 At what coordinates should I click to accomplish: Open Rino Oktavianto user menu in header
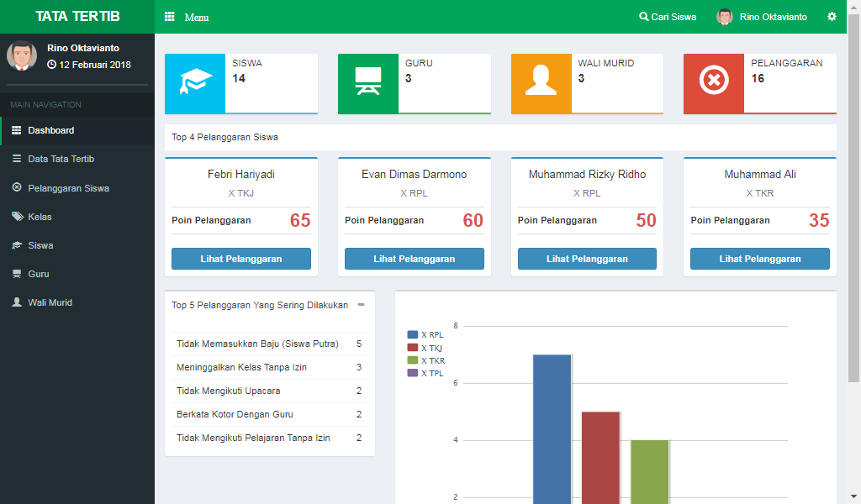(763, 17)
